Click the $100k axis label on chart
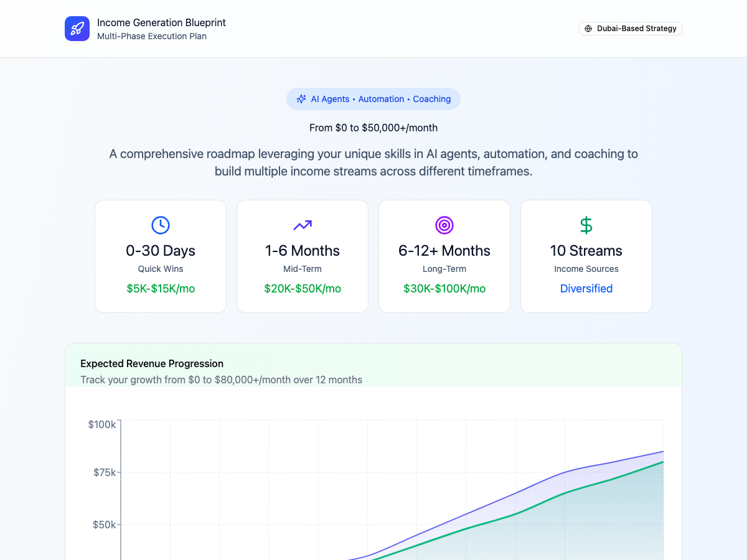This screenshot has width=747, height=560. click(x=102, y=424)
